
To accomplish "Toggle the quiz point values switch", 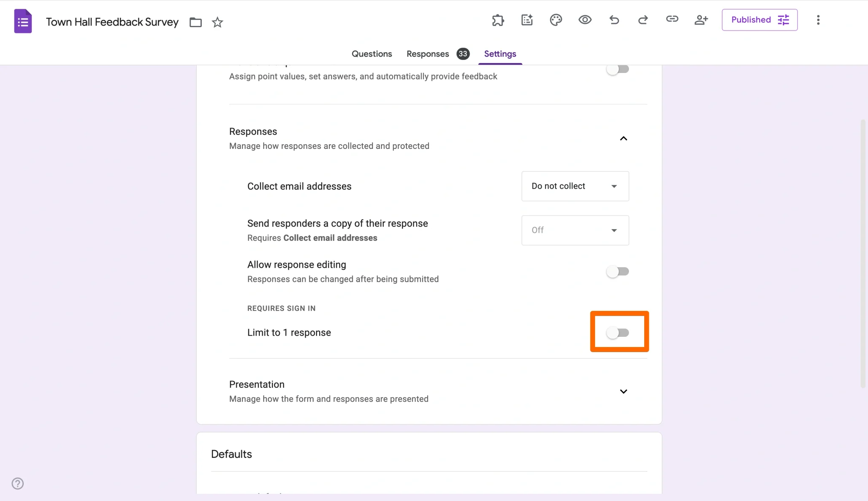I will (618, 69).
